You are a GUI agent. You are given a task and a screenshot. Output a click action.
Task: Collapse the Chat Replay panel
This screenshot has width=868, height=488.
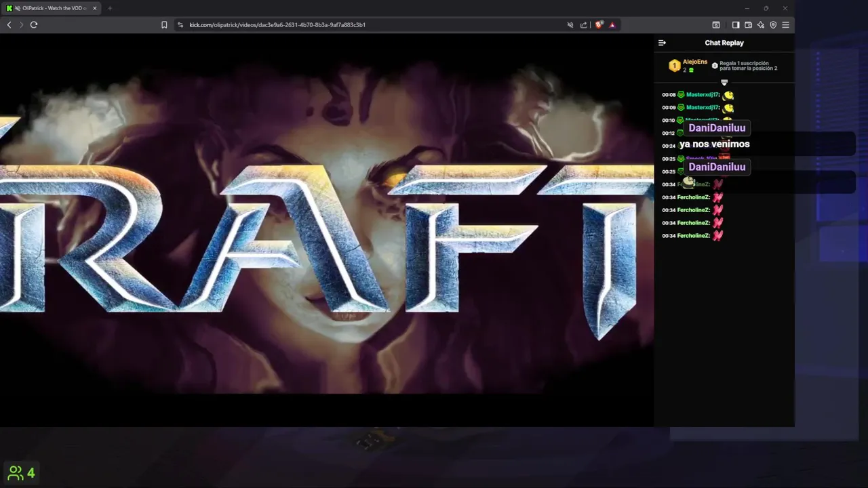[x=663, y=43]
